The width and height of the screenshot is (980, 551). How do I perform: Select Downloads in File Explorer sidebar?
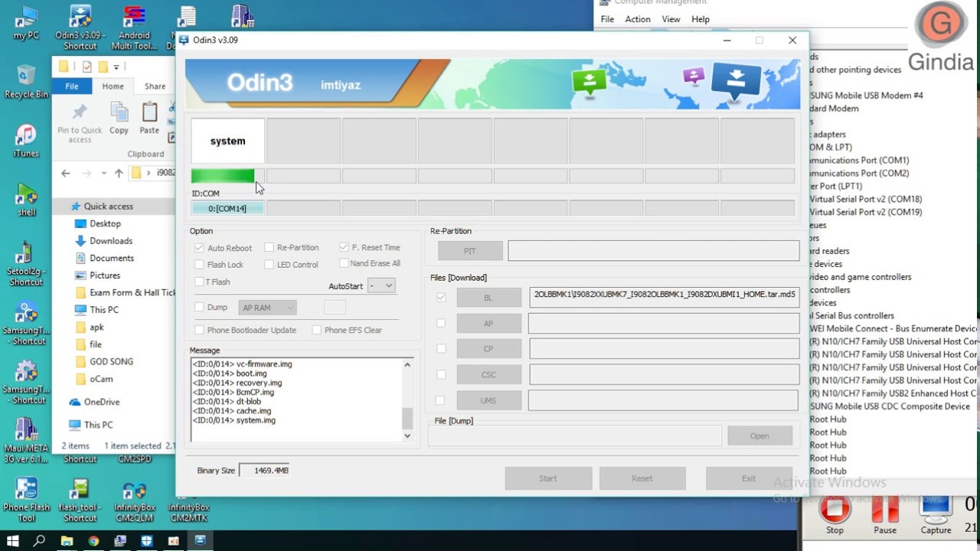coord(111,241)
